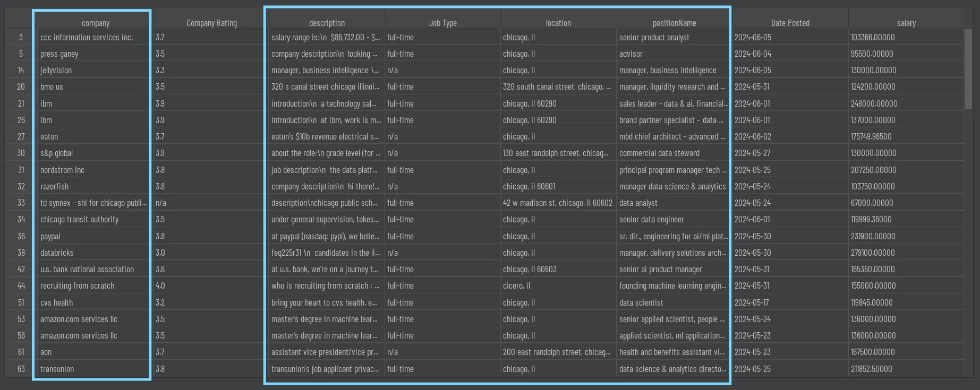
Task: Select the 'razorfish' cell
Action: (x=95, y=186)
